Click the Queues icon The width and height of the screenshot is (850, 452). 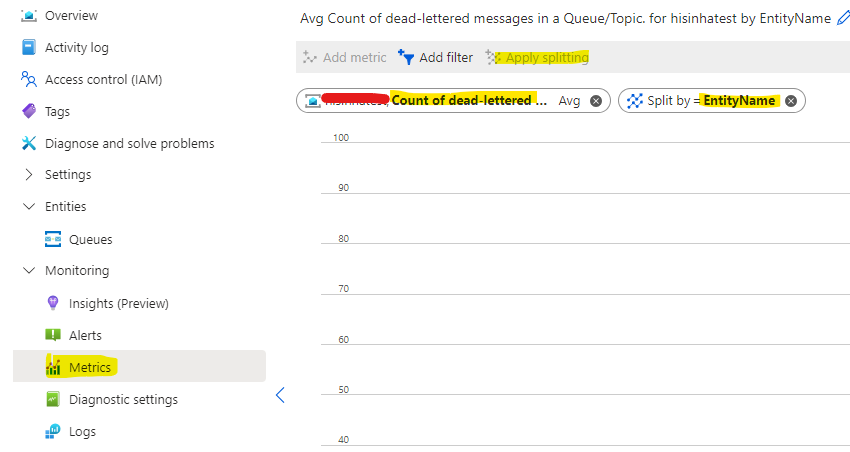(x=53, y=239)
